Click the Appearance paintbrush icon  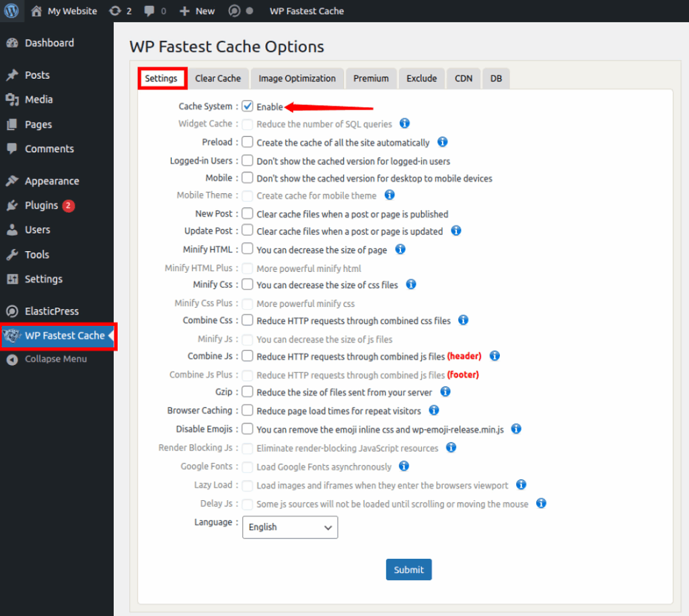pyautogui.click(x=13, y=180)
